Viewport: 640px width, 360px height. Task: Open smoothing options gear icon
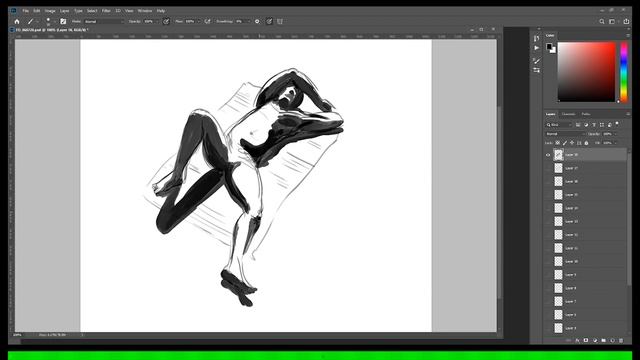[x=257, y=21]
